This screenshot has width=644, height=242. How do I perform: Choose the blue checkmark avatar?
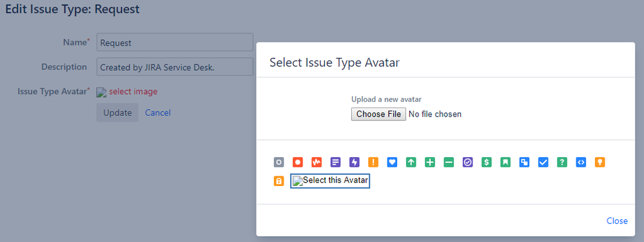point(543,162)
